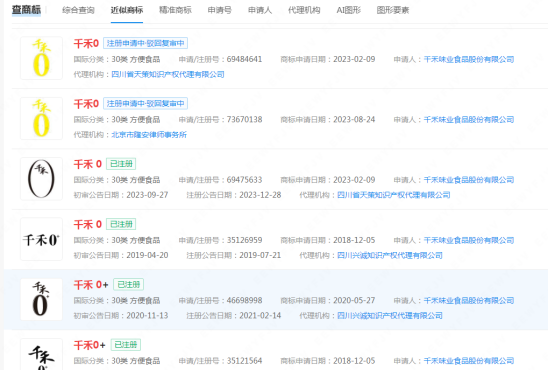Click 注册申请中-驳回复审中 status tag for 73670138
This screenshot has height=370, width=549.
click(x=145, y=104)
